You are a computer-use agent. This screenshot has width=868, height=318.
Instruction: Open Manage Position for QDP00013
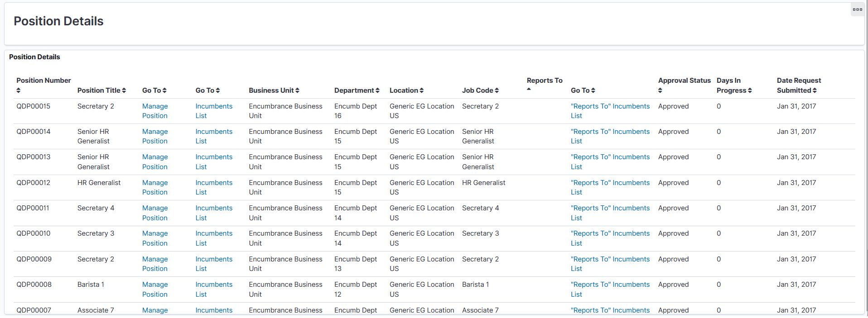click(x=155, y=162)
